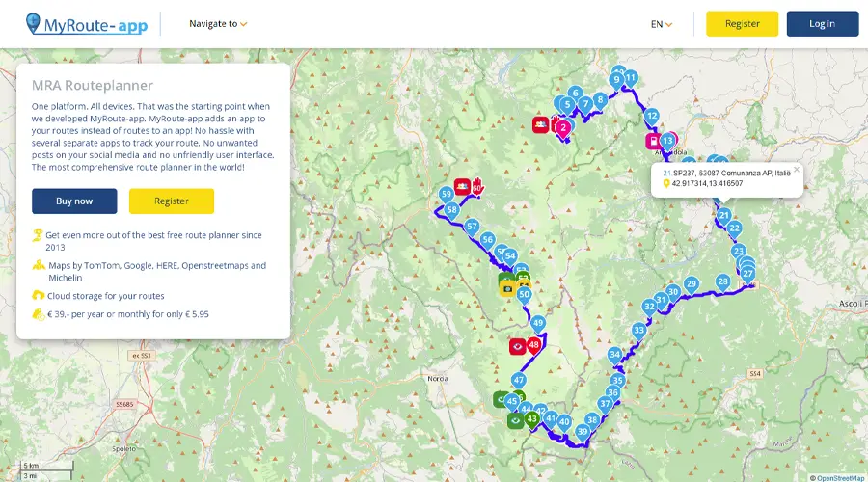This screenshot has height=482, width=868.
Task: Select the red waypoint marker 48
Action: pyautogui.click(x=533, y=346)
